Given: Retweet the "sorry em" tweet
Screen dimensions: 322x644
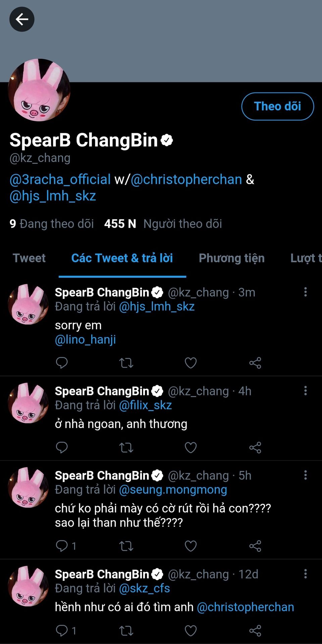Looking at the screenshot, I should 126,363.
